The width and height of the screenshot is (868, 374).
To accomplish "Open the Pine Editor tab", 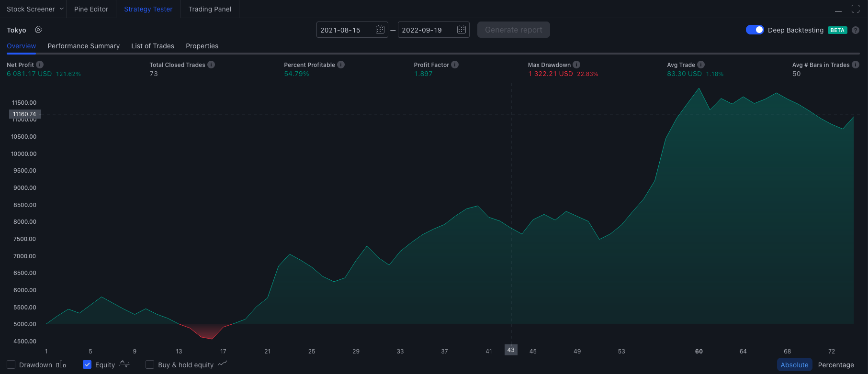I will click(91, 9).
